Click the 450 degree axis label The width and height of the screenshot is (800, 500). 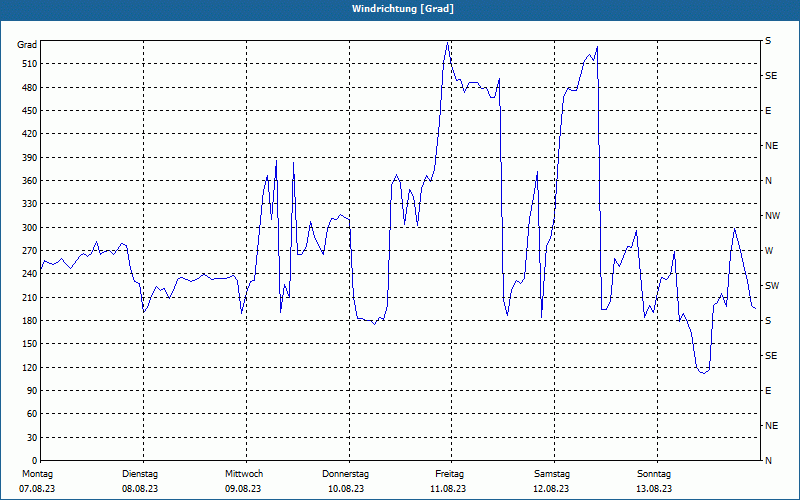tap(30, 111)
